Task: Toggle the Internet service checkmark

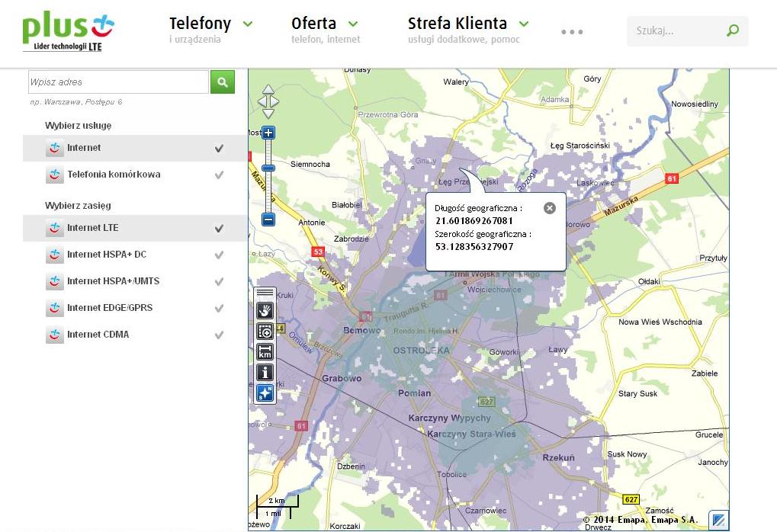Action: (x=219, y=148)
